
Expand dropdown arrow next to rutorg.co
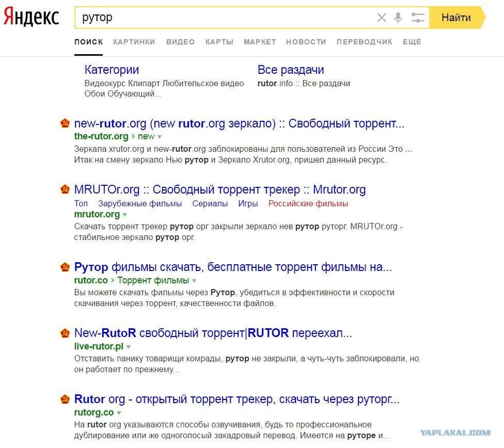coord(119,413)
